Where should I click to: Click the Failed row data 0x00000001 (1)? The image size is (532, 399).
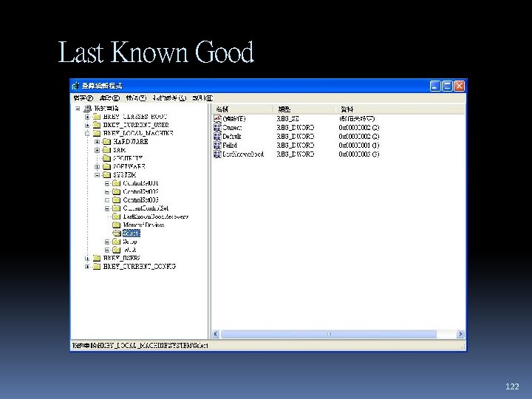(359, 146)
